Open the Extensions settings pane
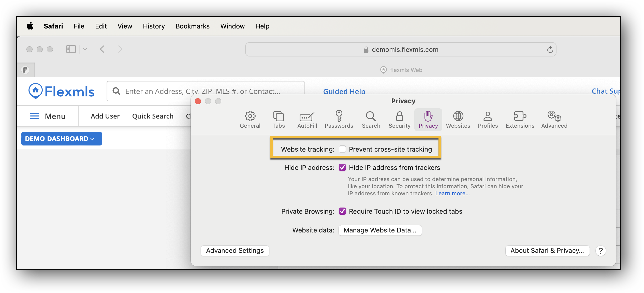Image resolution: width=644 pixels, height=293 pixels. (520, 120)
